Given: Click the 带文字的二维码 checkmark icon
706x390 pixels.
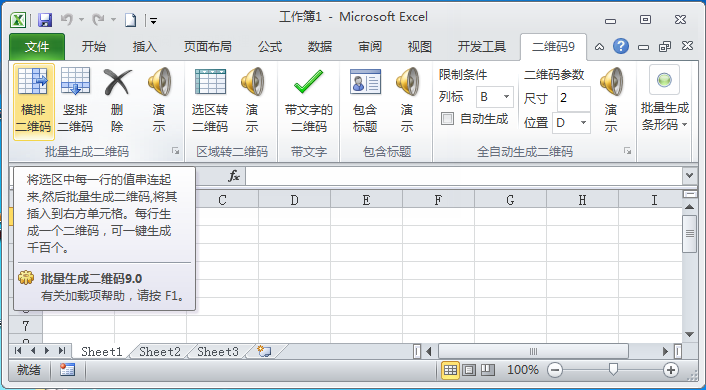Looking at the screenshot, I should click(308, 82).
